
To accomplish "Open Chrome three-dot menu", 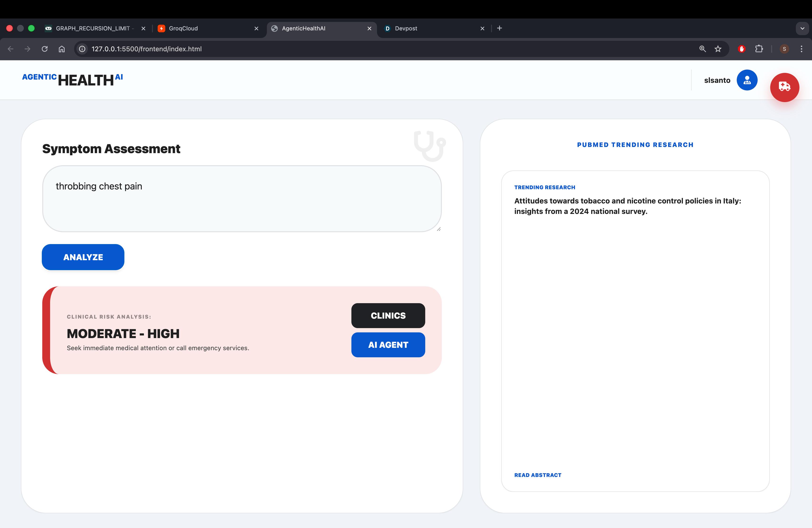I will tap(801, 49).
